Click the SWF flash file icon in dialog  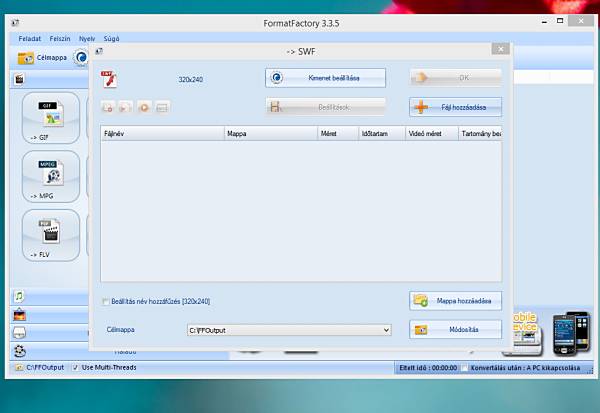tap(109, 79)
